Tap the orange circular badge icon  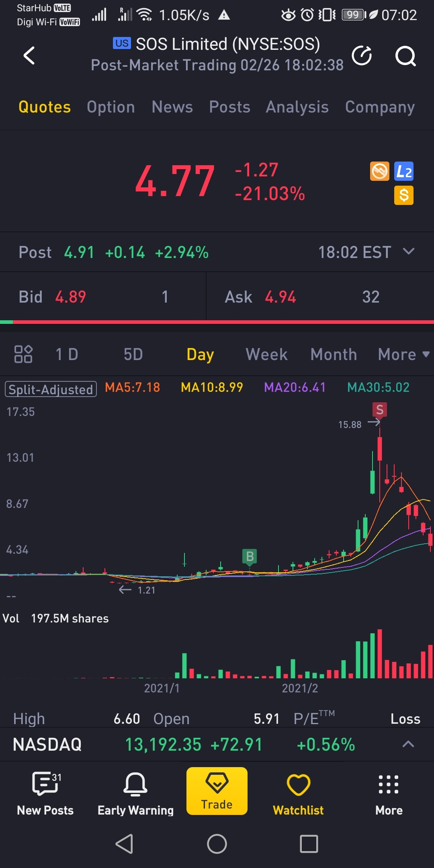(x=379, y=172)
